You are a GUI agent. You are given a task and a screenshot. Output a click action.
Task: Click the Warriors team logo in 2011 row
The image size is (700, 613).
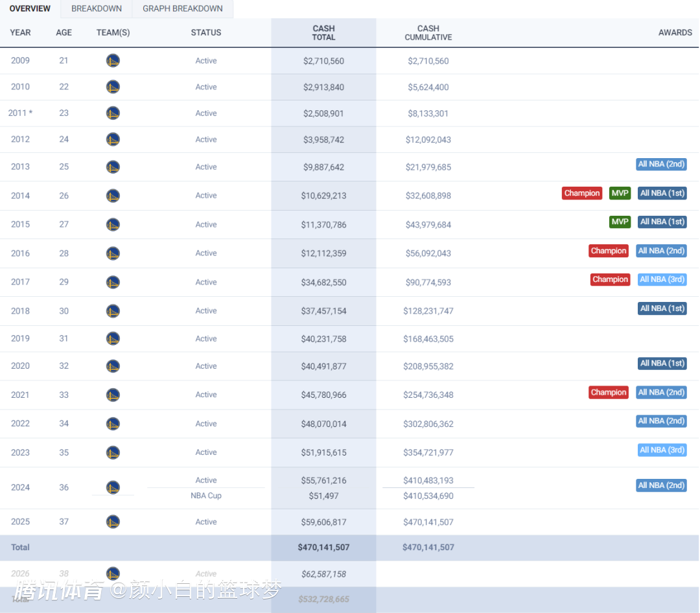tap(113, 113)
